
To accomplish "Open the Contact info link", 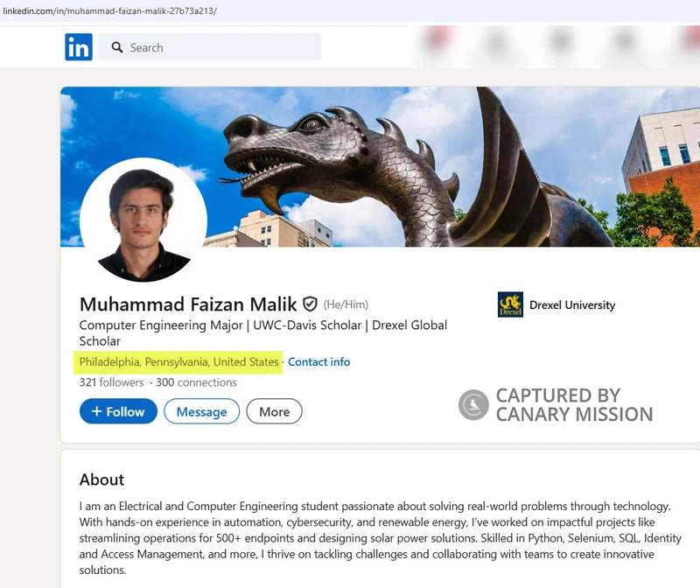I will 318,361.
